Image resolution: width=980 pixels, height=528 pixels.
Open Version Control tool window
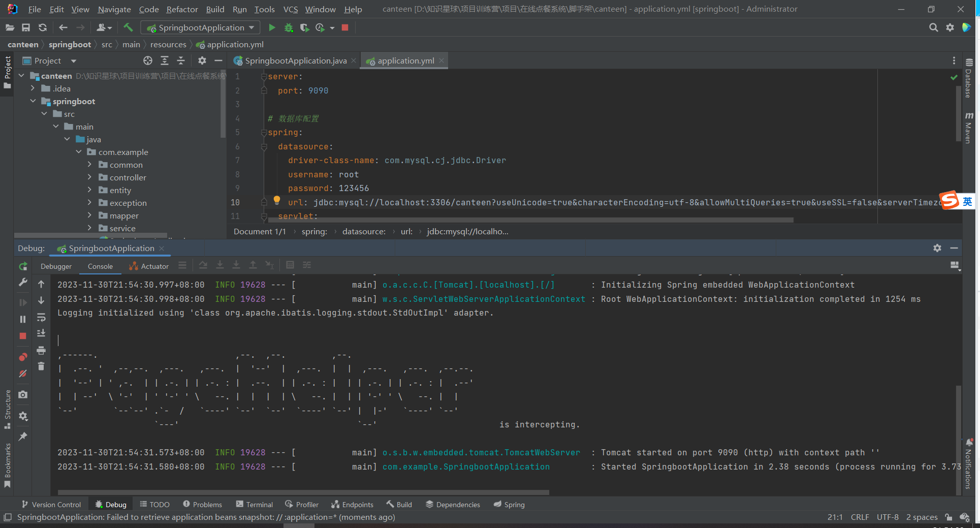(x=51, y=505)
